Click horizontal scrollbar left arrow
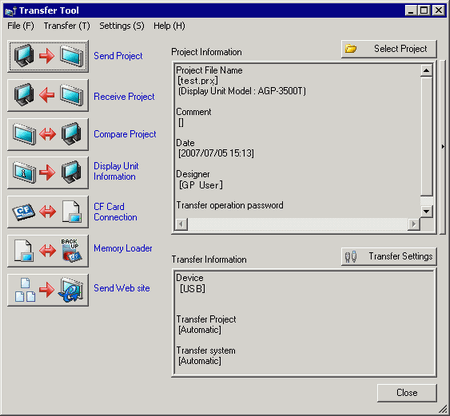This screenshot has width=450, height=416. pyautogui.click(x=181, y=224)
